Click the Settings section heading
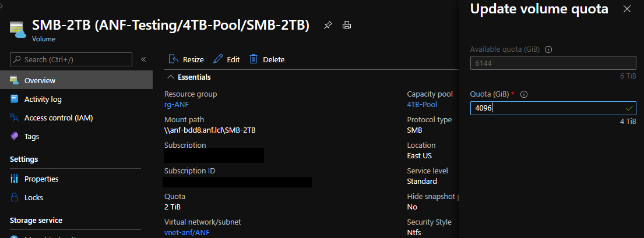The width and height of the screenshot is (644, 238). tap(24, 159)
